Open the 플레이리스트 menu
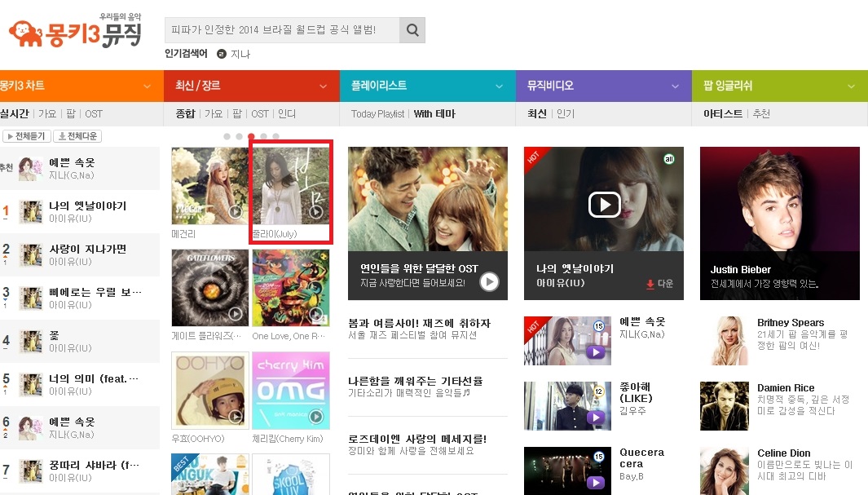 pos(379,86)
